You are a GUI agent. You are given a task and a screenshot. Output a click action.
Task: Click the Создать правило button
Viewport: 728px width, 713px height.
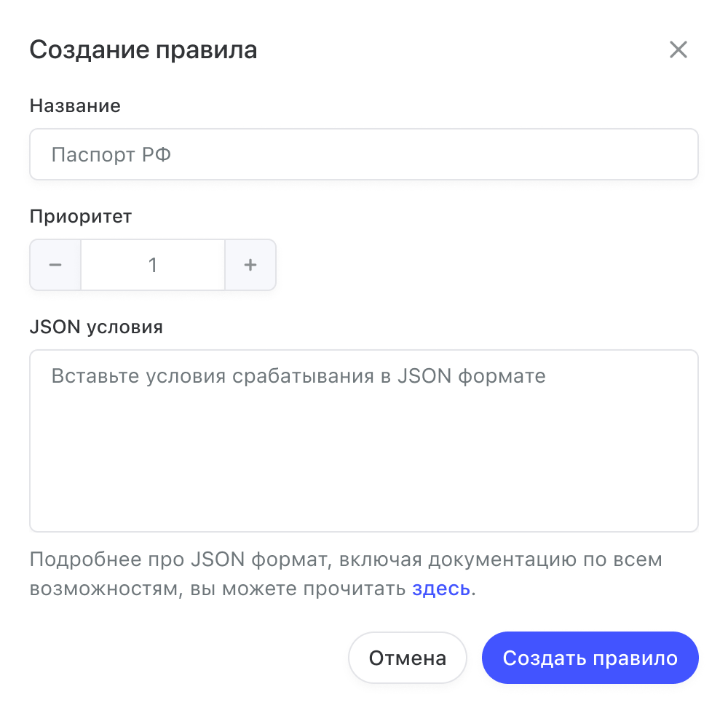coord(590,658)
